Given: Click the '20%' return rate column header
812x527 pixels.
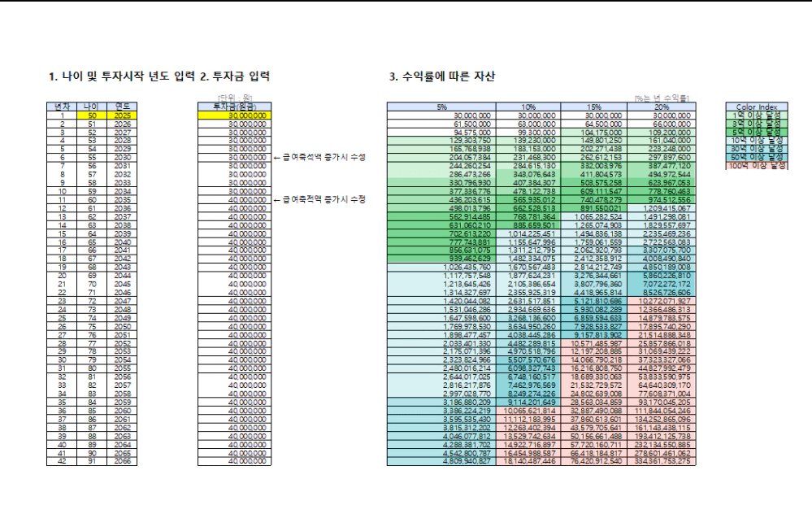Looking at the screenshot, I should [662, 107].
